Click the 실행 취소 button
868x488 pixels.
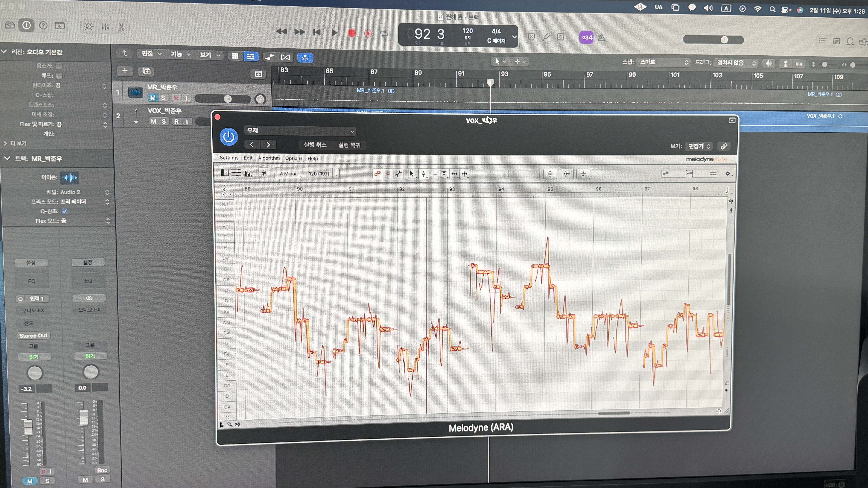315,145
